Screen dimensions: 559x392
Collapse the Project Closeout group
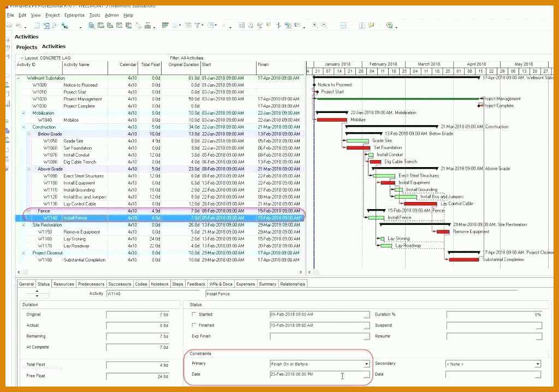pos(23,253)
